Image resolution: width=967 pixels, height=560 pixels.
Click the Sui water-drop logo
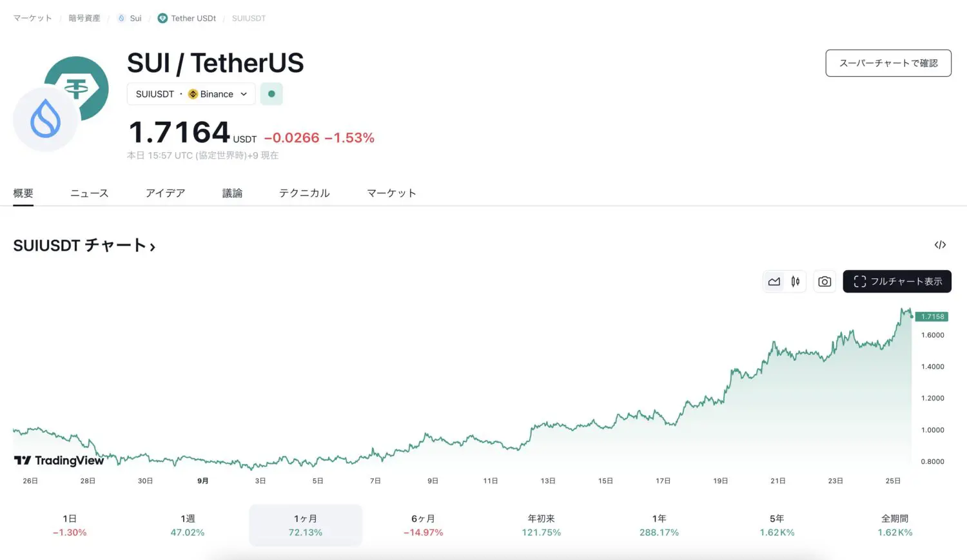coord(45,120)
